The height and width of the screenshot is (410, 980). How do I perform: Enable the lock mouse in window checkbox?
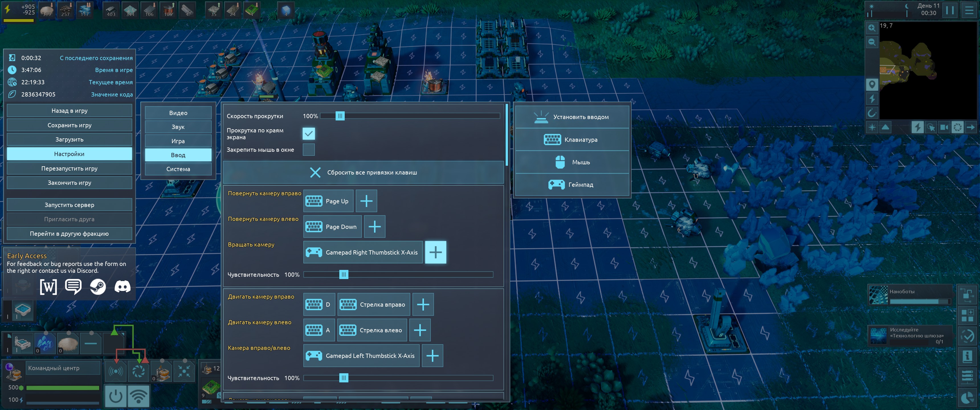tap(309, 149)
